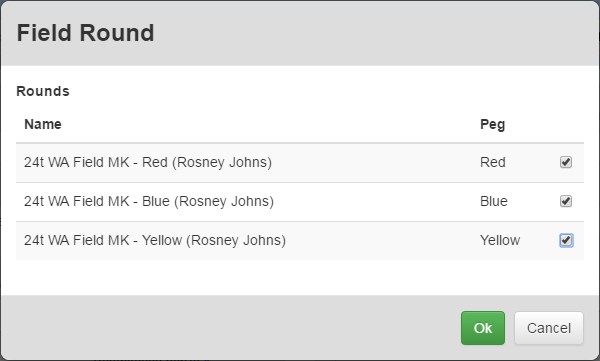
Task: Uncheck the Blue peg round checkbox
Action: pyautogui.click(x=566, y=201)
